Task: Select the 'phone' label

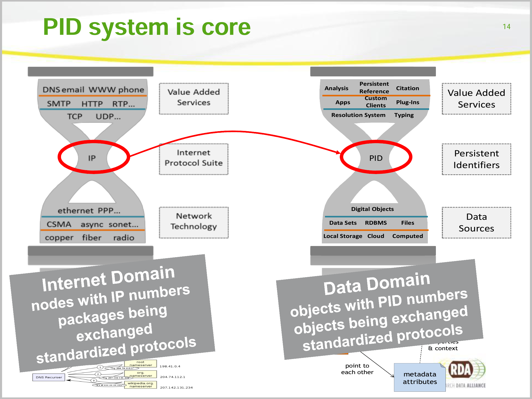Action: (131, 90)
